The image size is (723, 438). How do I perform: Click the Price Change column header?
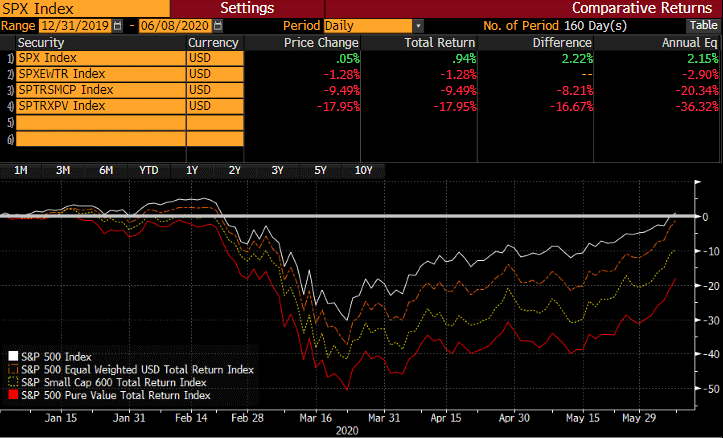pyautogui.click(x=321, y=43)
